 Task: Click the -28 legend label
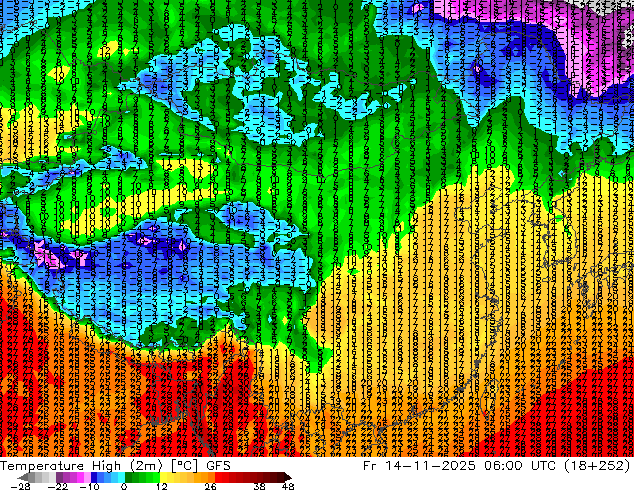20,486
